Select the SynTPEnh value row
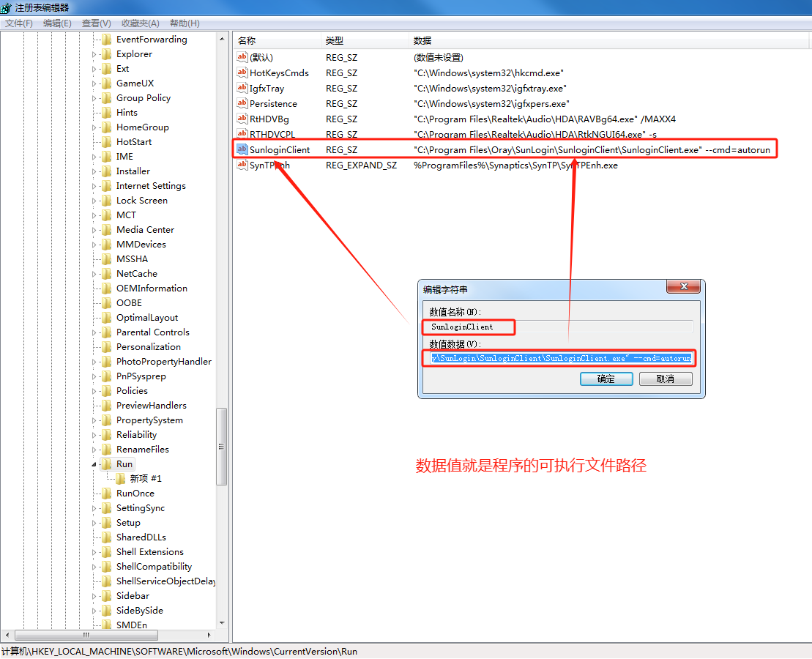812x659 pixels. 427,165
